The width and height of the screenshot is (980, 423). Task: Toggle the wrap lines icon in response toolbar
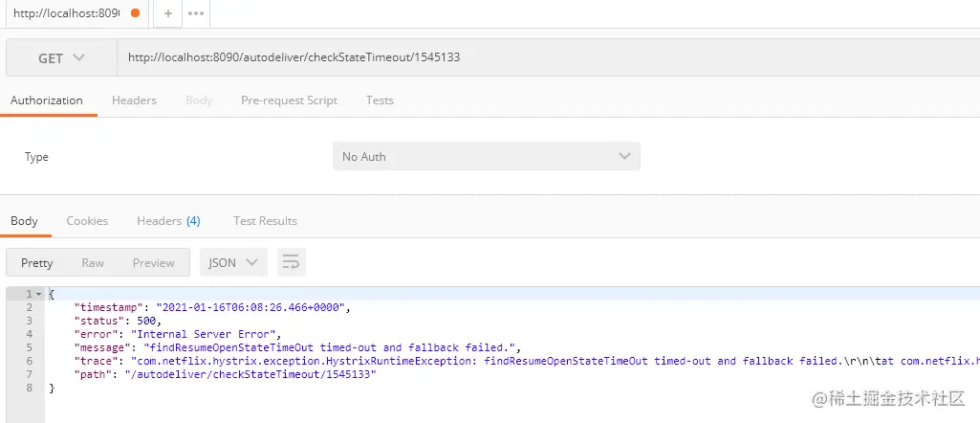tap(292, 262)
